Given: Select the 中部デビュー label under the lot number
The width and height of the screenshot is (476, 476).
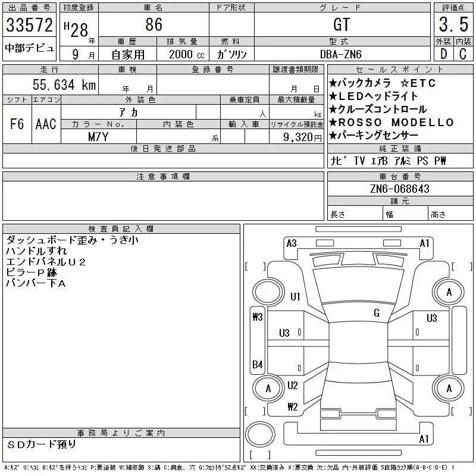Looking at the screenshot, I should pos(29,48).
